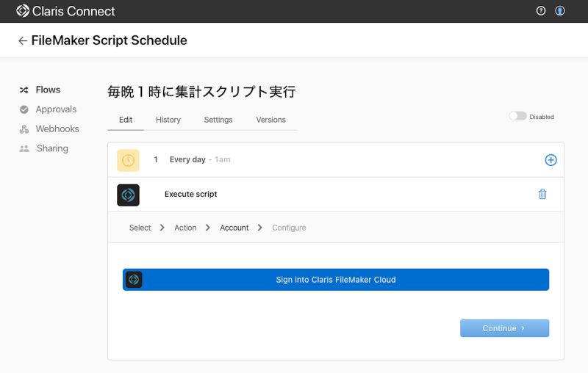Click the yellow schedule clock icon
Viewport: 588px width, 373px height.
click(x=128, y=160)
